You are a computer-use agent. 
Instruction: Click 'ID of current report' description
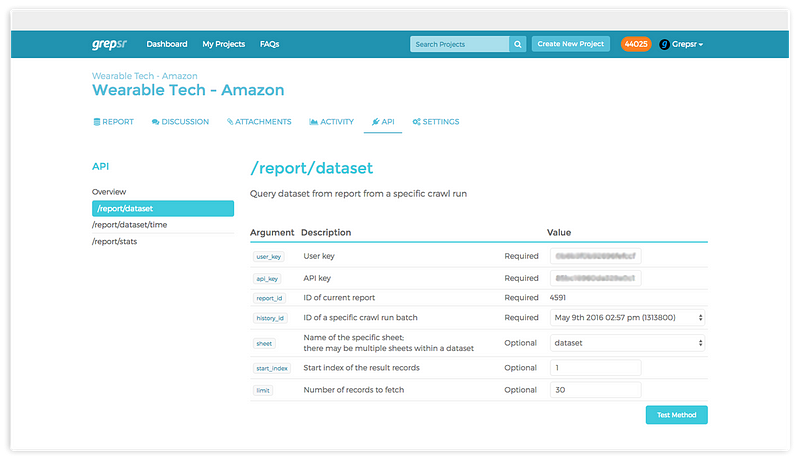339,298
